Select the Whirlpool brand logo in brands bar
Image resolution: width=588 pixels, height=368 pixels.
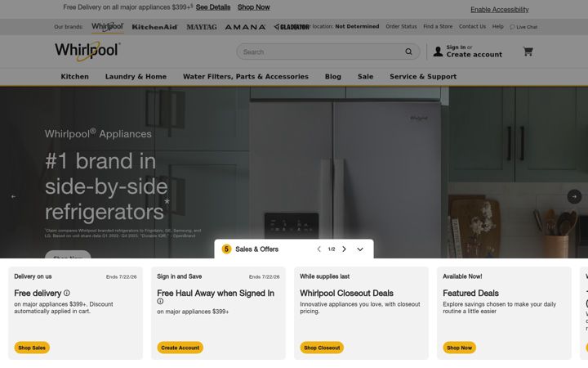(107, 27)
